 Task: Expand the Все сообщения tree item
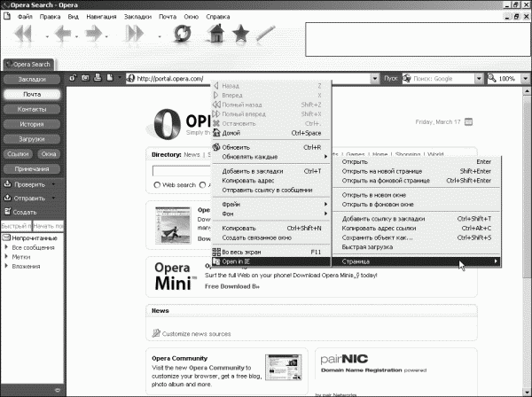point(6,247)
